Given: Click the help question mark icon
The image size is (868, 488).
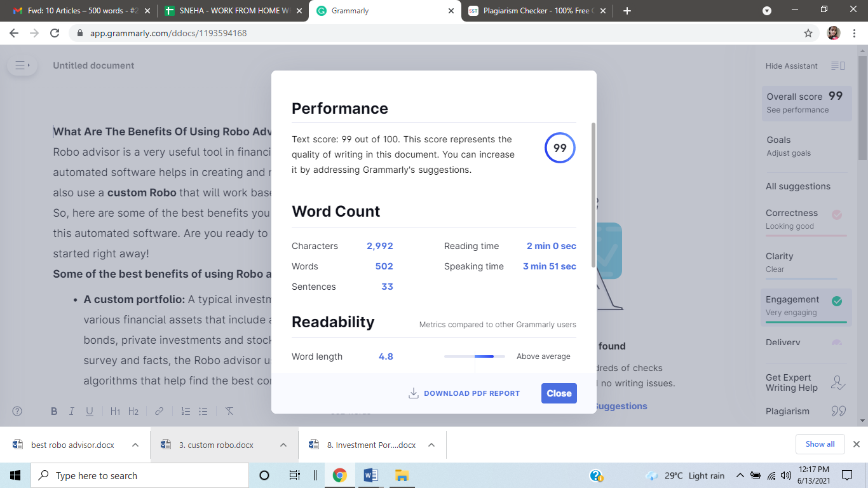Looking at the screenshot, I should 18,411.
